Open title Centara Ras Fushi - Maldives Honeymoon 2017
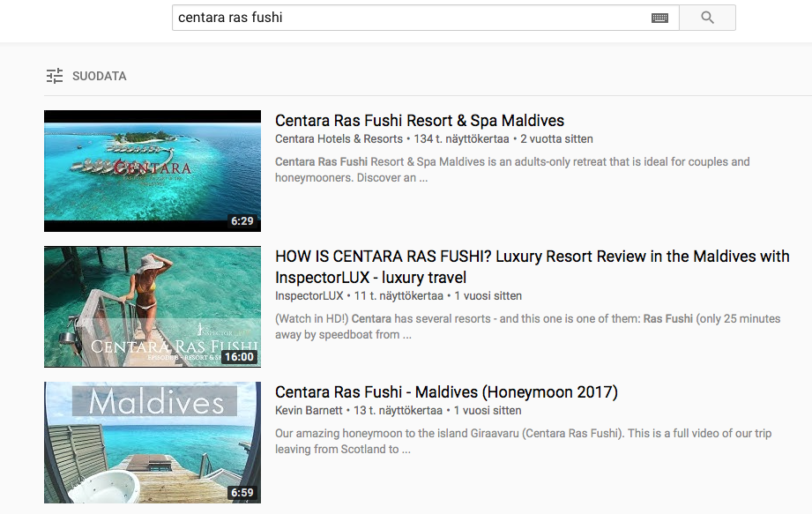 (446, 392)
